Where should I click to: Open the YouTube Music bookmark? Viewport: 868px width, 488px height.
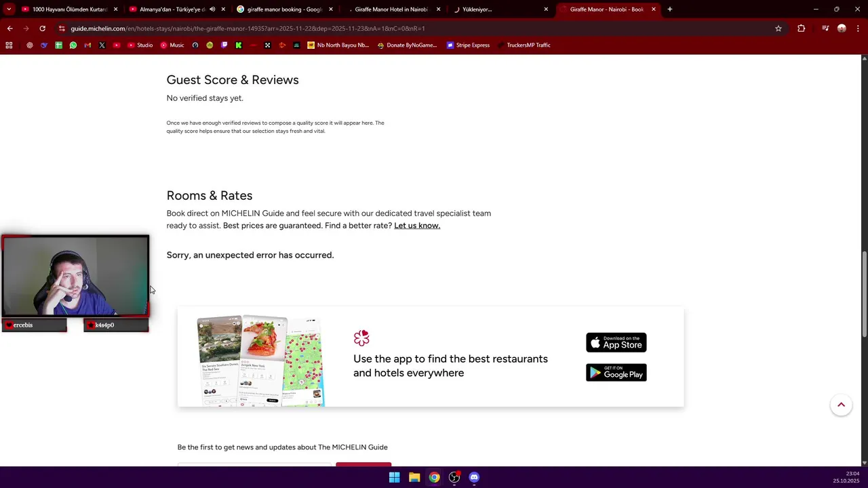[172, 45]
